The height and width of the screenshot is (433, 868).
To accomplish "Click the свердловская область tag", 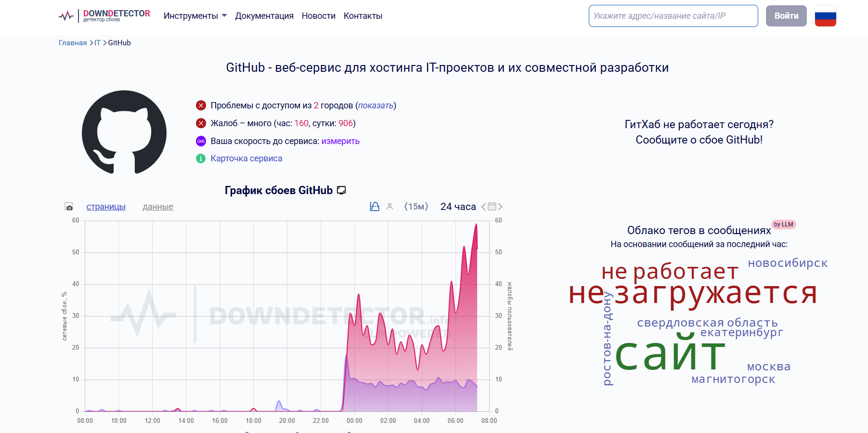I will (x=707, y=322).
